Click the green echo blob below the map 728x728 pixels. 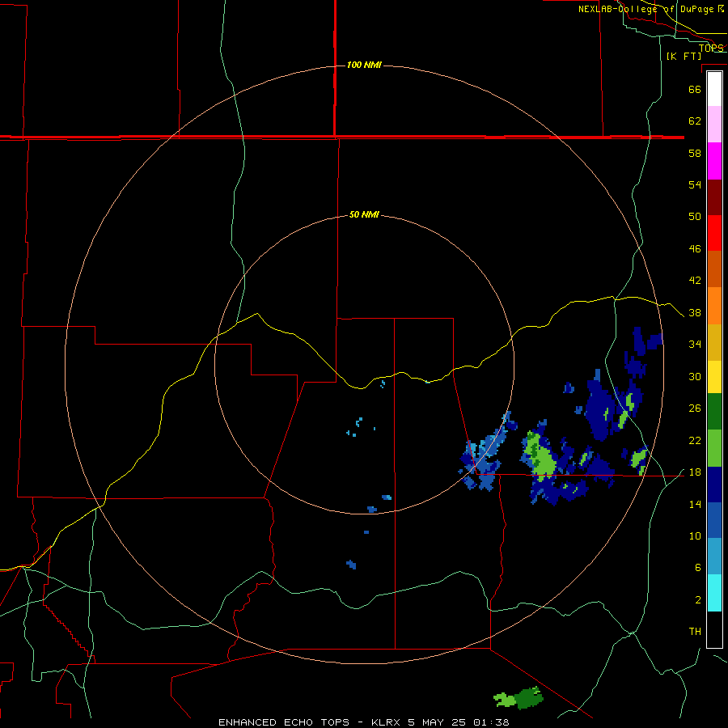[518, 698]
